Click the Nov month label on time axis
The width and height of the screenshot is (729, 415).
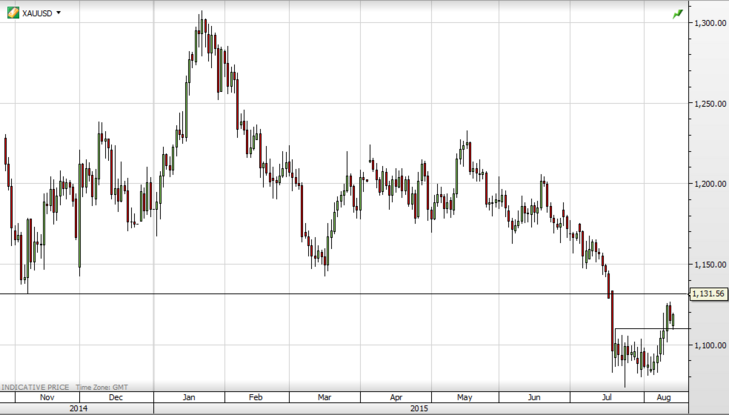point(47,397)
